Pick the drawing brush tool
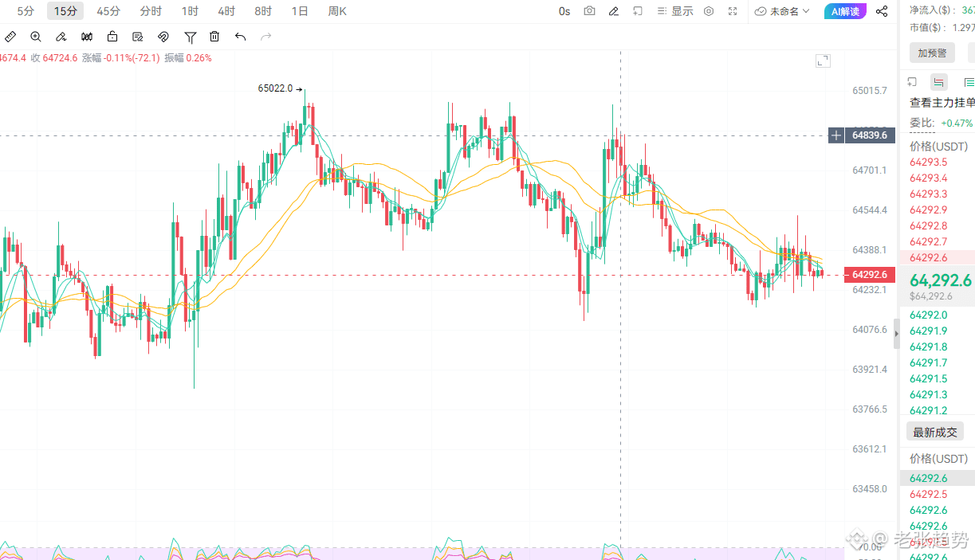This screenshot has width=975, height=560. [x=61, y=37]
